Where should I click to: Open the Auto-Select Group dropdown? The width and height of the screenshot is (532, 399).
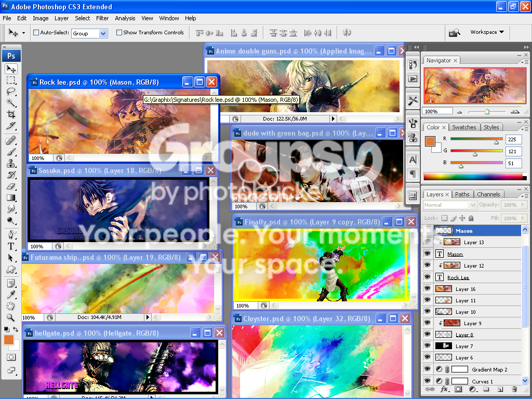103,33
